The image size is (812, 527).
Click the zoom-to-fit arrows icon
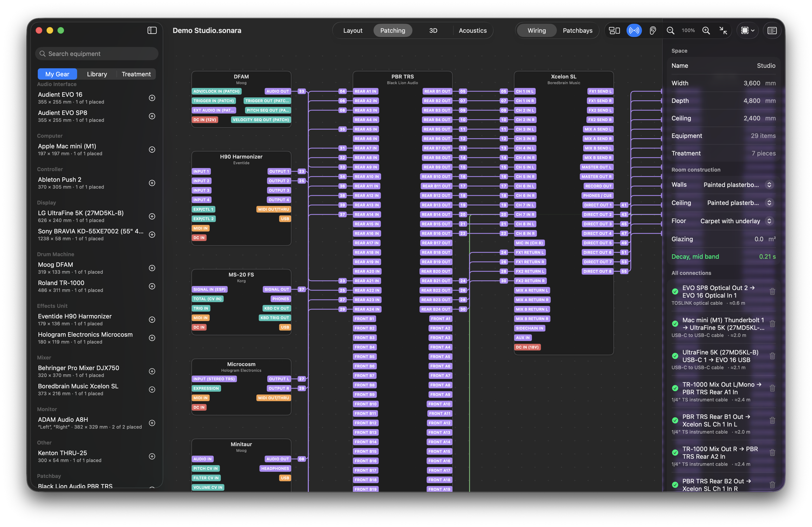point(723,31)
